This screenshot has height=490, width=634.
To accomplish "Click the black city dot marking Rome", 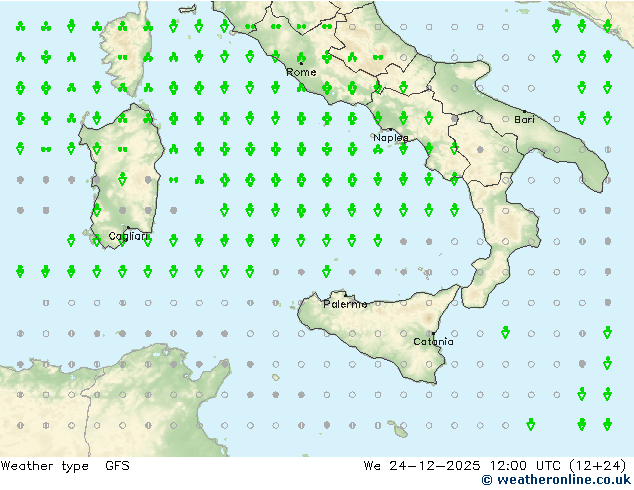I will click(x=301, y=63).
